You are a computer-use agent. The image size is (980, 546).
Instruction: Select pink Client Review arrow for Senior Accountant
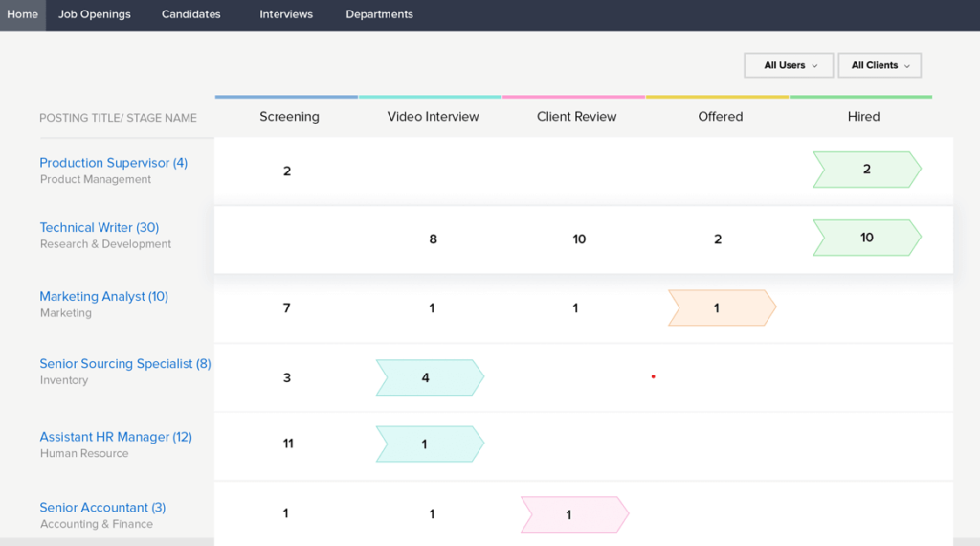coord(574,514)
